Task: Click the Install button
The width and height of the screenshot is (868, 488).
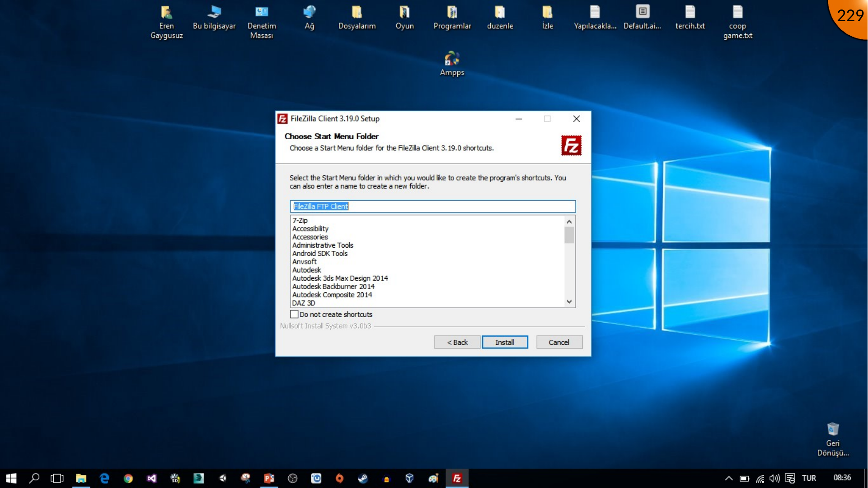Action: click(505, 342)
